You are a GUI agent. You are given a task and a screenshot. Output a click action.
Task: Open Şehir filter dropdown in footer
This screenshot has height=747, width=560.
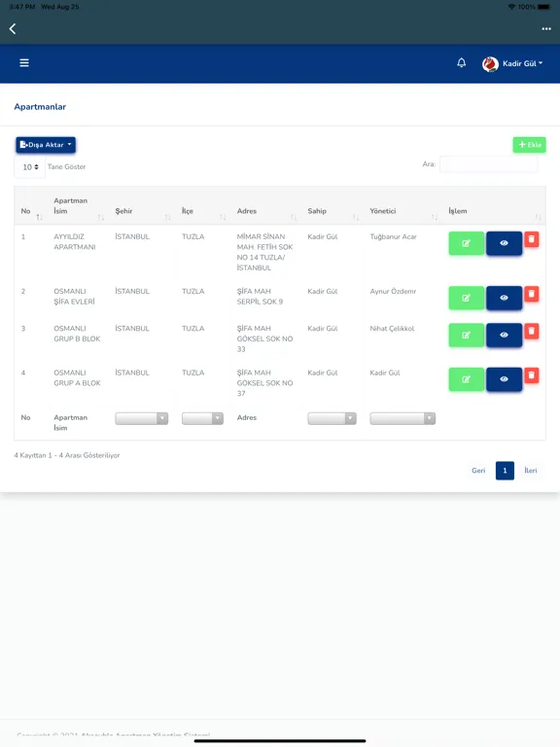[141, 419]
